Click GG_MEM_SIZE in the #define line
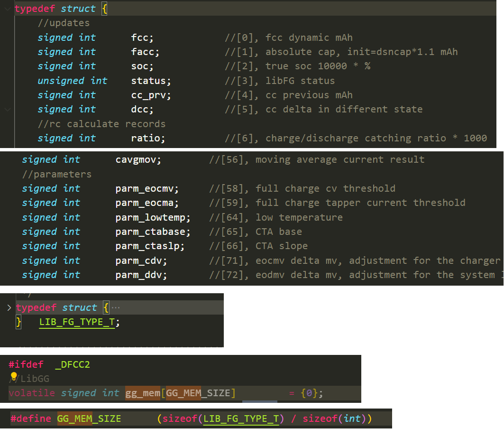 89,418
